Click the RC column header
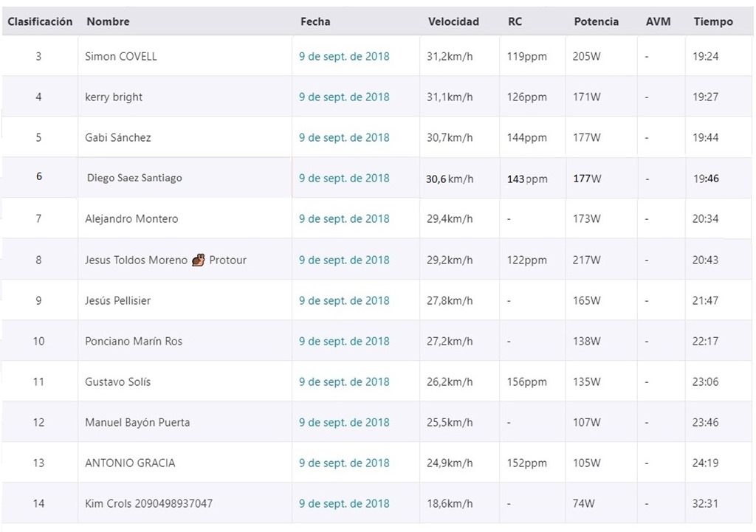Viewport: 756px width, 532px height. 515,21
